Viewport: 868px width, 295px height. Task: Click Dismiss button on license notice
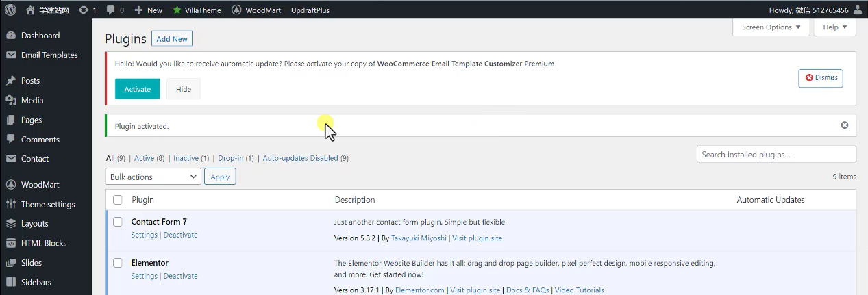pyautogui.click(x=821, y=78)
